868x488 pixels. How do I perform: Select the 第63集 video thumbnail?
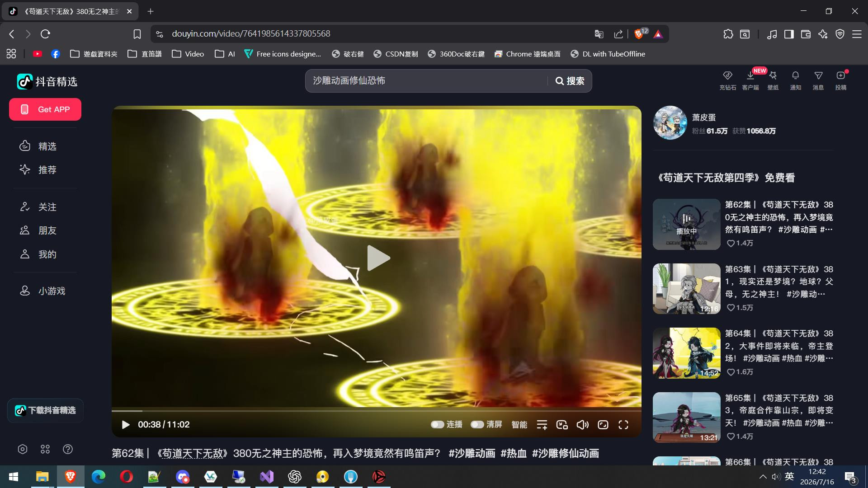point(686,289)
